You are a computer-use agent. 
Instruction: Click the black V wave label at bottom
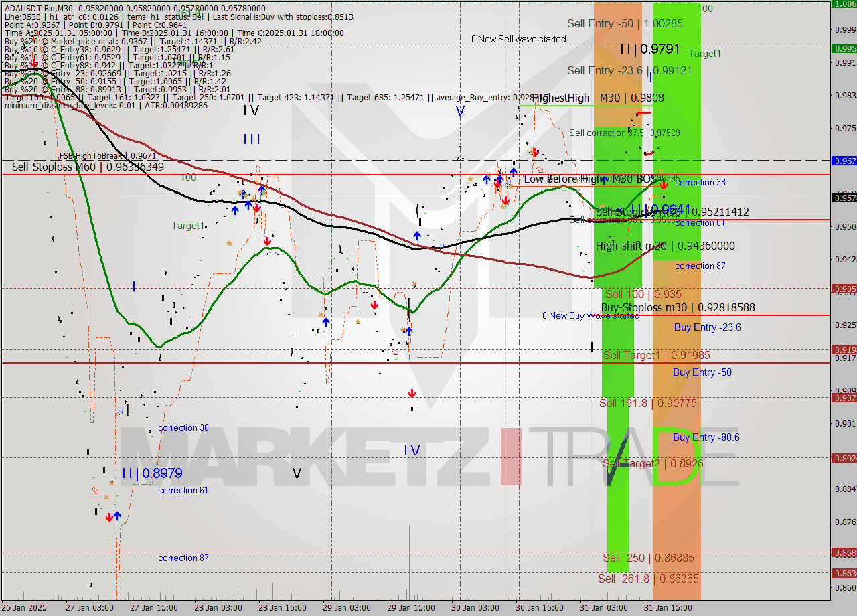297,473
